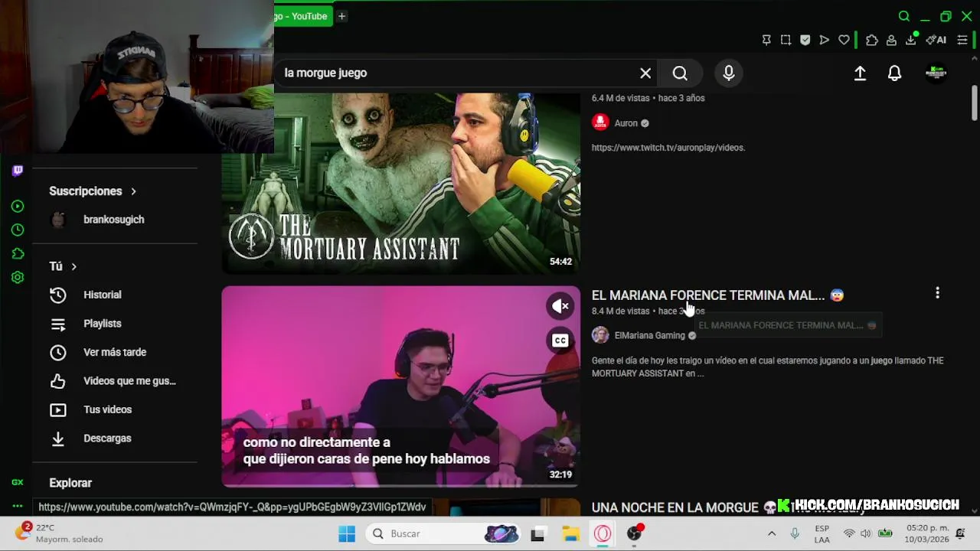The image size is (980, 551).
Task: Open The Mortuary Assistant Auron thumbnail
Action: pyautogui.click(x=400, y=183)
